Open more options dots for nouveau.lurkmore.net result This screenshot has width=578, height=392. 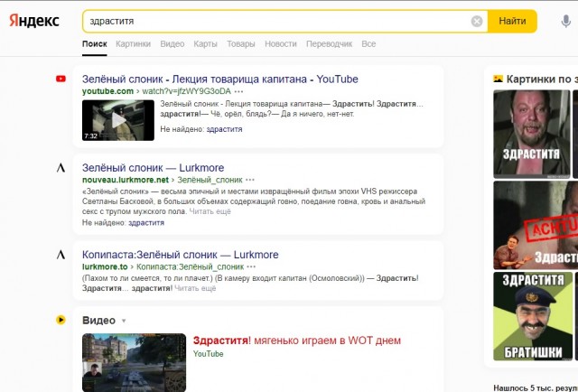pyautogui.click(x=250, y=180)
